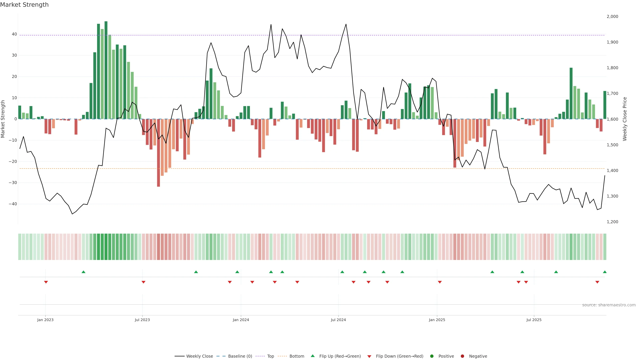
Task: Click the Jan 2024 x-axis label
Action: (241, 320)
